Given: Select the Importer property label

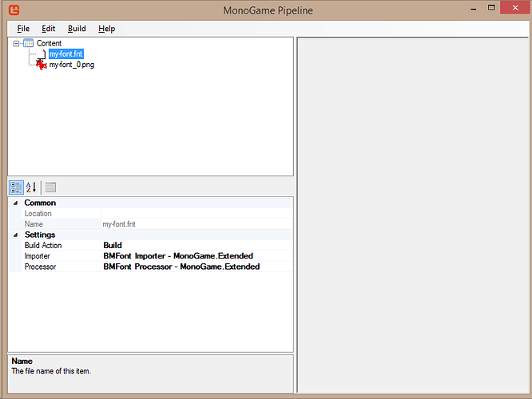Looking at the screenshot, I should (x=37, y=256).
